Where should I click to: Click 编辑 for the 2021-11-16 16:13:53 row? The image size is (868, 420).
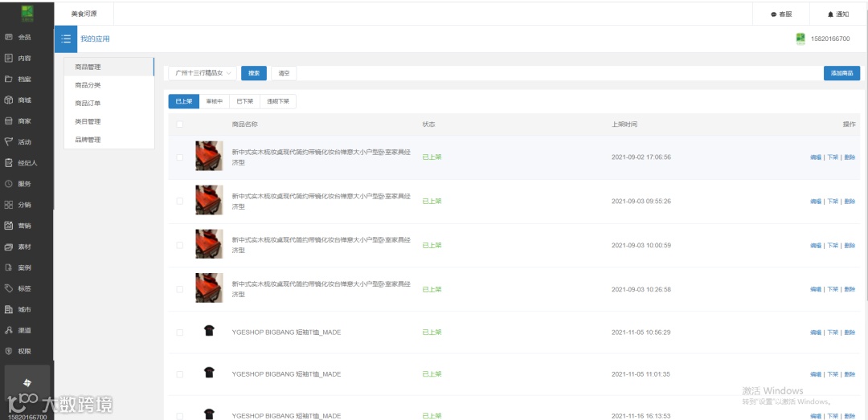tap(816, 416)
